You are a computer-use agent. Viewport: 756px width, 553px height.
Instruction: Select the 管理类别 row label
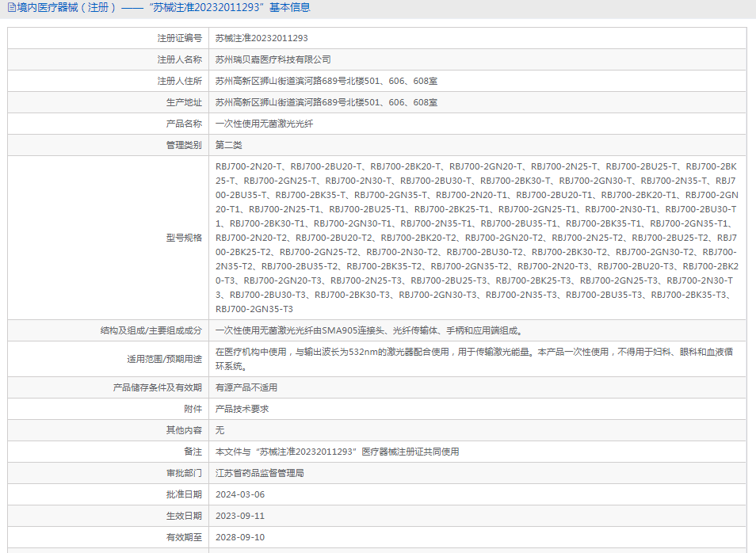pyautogui.click(x=184, y=145)
